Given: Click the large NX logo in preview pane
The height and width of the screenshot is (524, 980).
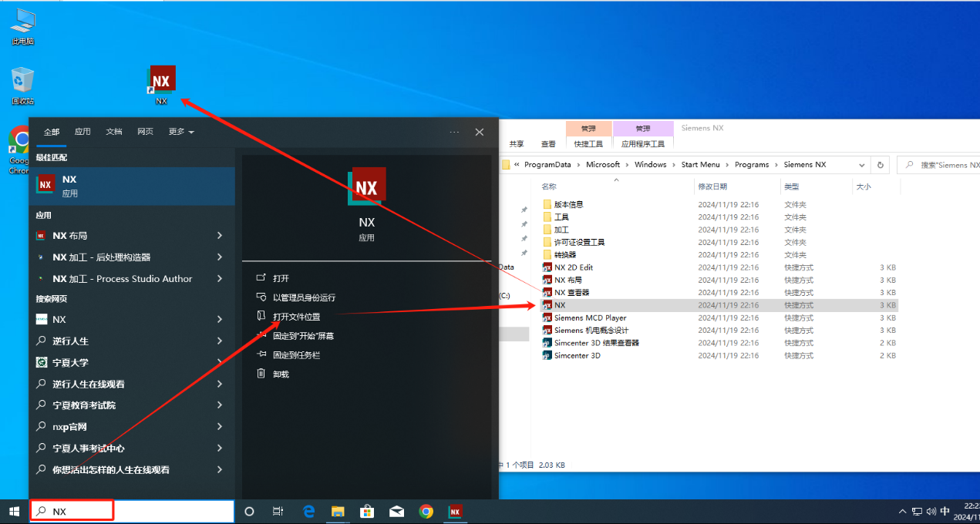Looking at the screenshot, I should pos(367,186).
